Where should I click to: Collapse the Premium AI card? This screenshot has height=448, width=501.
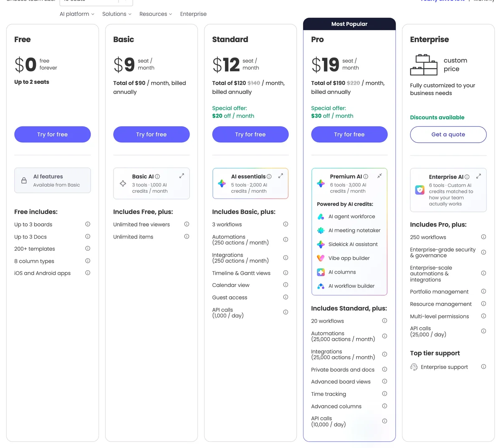pyautogui.click(x=380, y=176)
